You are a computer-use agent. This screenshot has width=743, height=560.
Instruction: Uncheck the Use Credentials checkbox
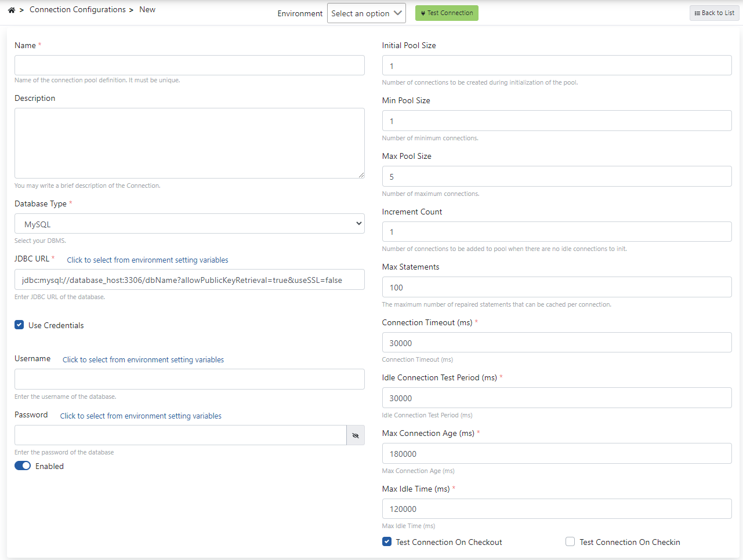(19, 325)
